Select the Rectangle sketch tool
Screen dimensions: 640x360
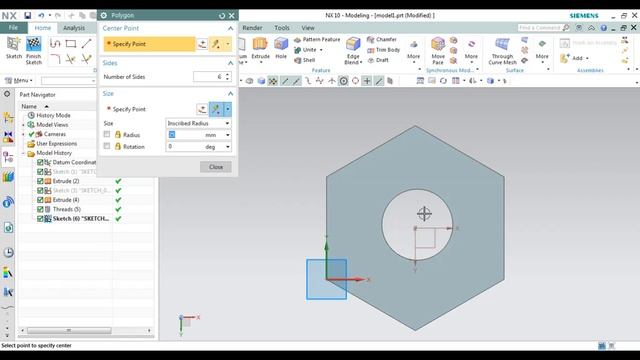pos(71,44)
